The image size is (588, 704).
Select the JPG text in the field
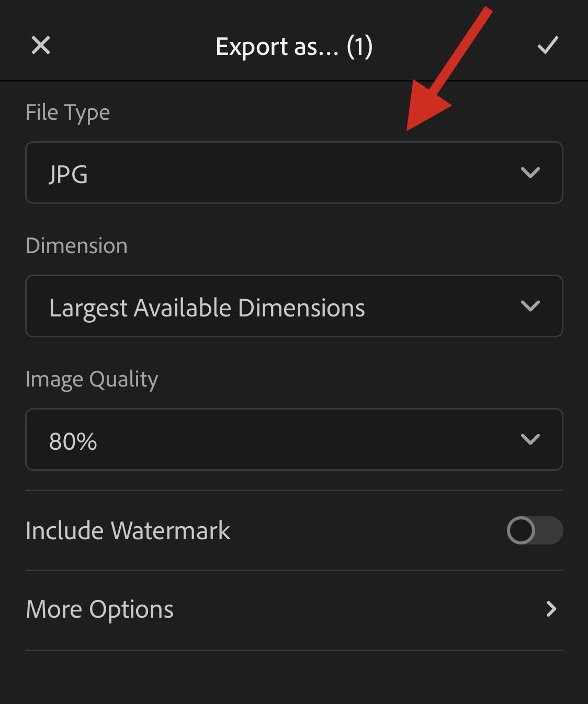pos(69,174)
